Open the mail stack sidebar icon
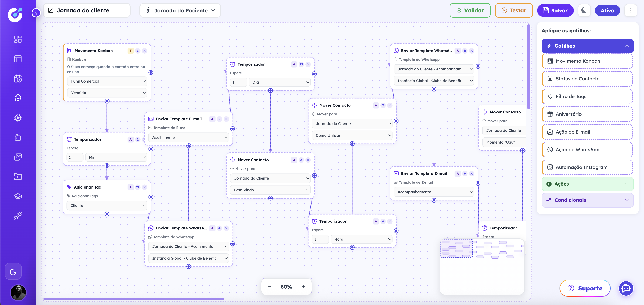 click(18, 157)
